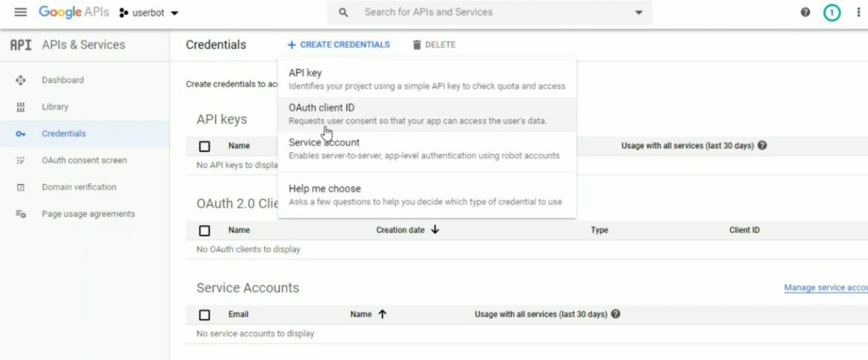Click the Domain verification icon

(x=21, y=187)
